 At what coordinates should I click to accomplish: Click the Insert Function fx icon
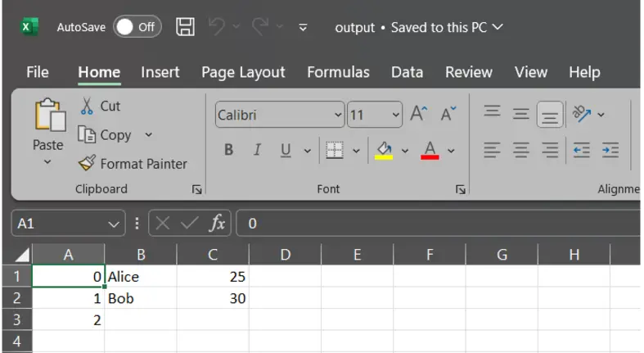[x=217, y=223]
